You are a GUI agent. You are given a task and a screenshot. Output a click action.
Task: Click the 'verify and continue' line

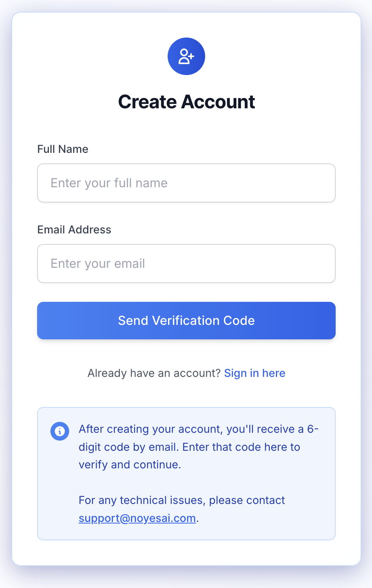tap(130, 464)
